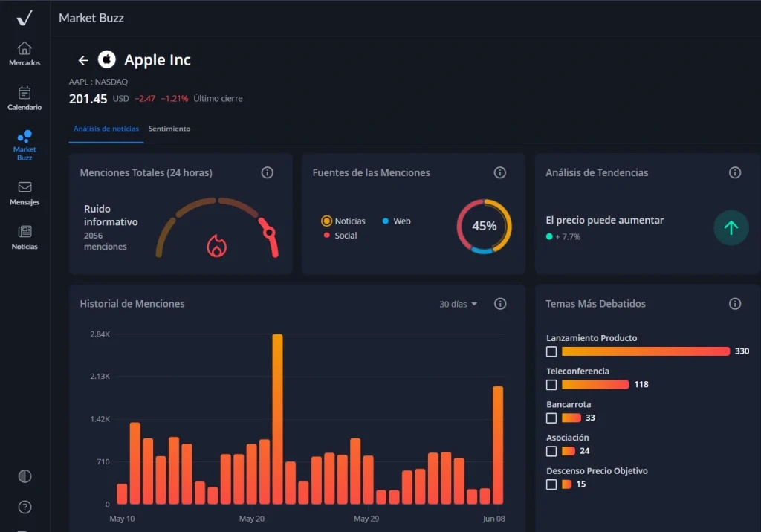Check the Asociación checkbox
761x532 pixels.
pos(551,452)
